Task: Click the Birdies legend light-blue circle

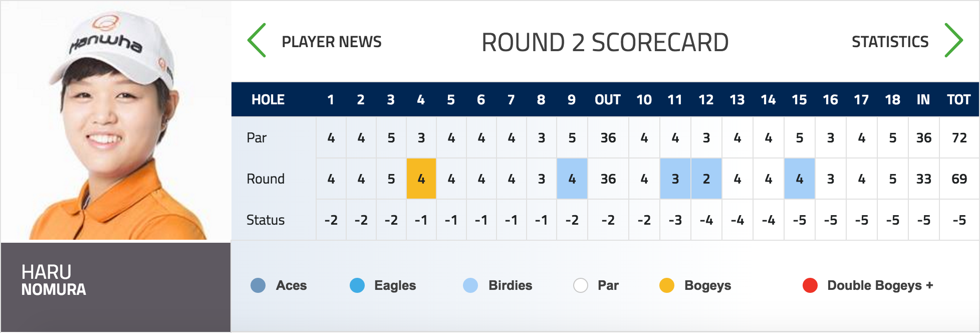Action: coord(470,285)
